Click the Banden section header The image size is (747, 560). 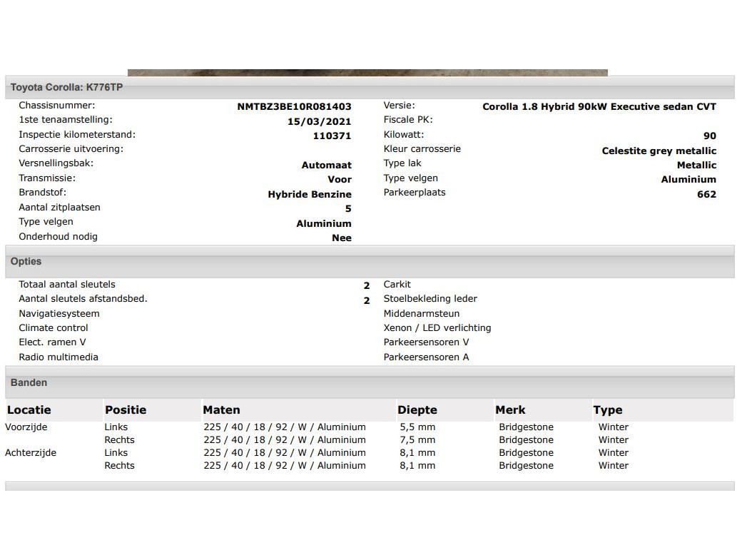29,383
